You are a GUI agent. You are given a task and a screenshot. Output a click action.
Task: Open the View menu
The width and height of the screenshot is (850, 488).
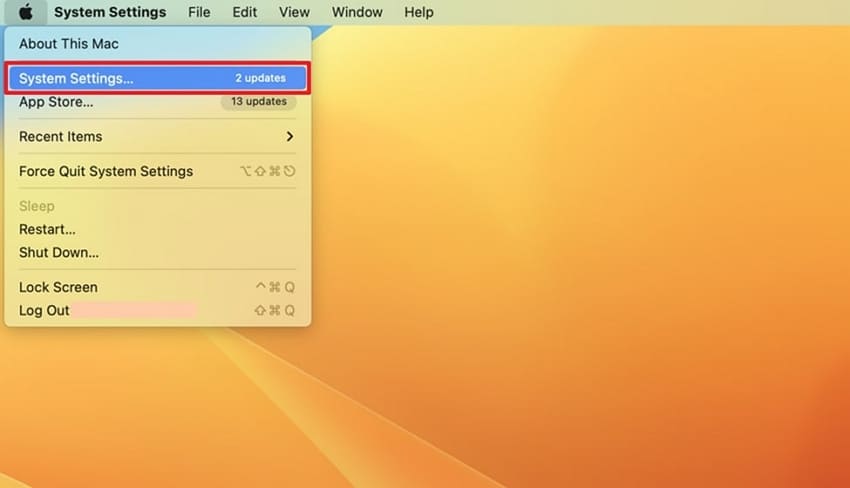(x=294, y=12)
